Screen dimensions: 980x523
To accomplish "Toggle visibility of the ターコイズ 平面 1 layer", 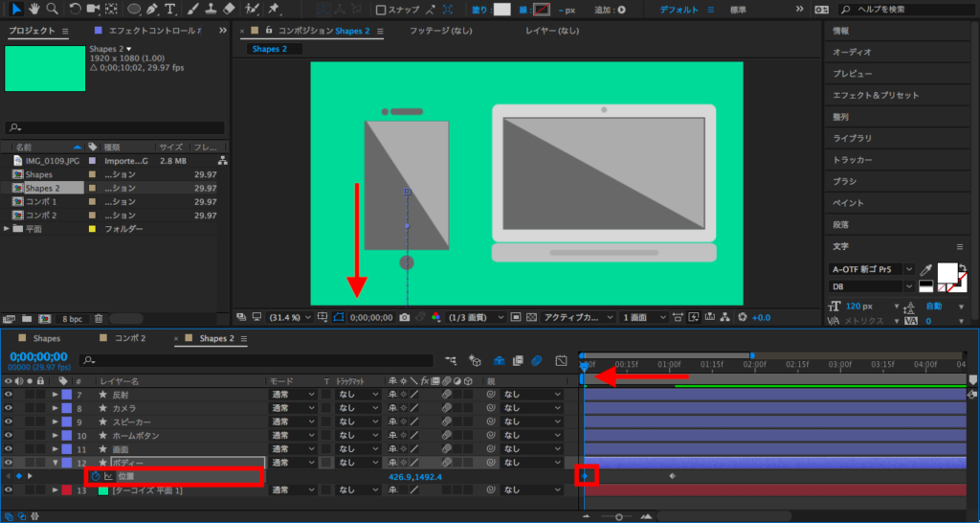I will click(x=9, y=490).
